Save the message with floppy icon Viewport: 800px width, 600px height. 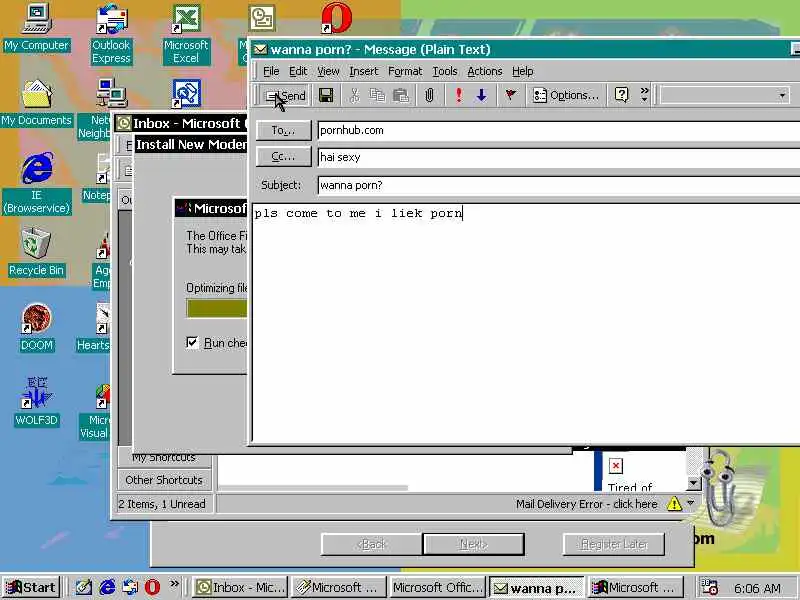[x=326, y=95]
